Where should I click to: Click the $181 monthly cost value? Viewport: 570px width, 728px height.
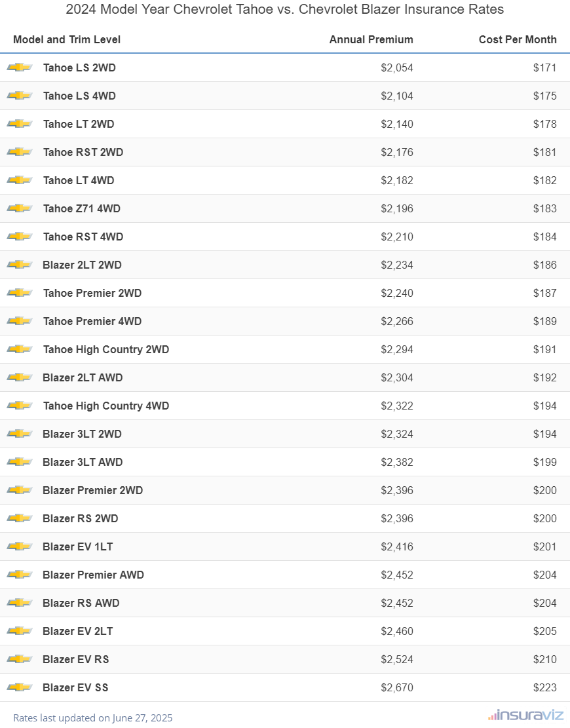point(545,152)
